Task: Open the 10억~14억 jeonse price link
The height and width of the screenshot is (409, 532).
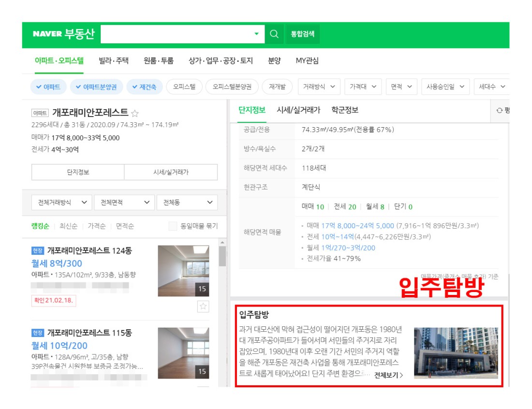Action: 338,237
